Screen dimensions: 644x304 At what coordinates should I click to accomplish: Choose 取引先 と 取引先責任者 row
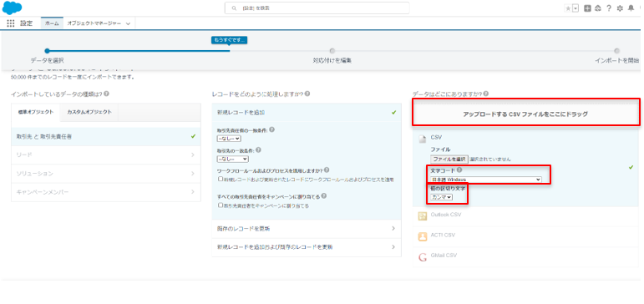point(106,136)
